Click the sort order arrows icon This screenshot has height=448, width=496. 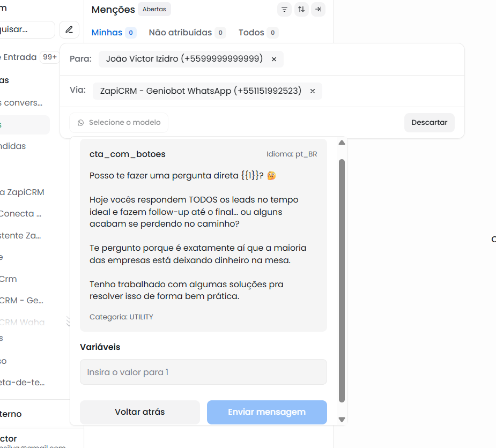pyautogui.click(x=301, y=10)
